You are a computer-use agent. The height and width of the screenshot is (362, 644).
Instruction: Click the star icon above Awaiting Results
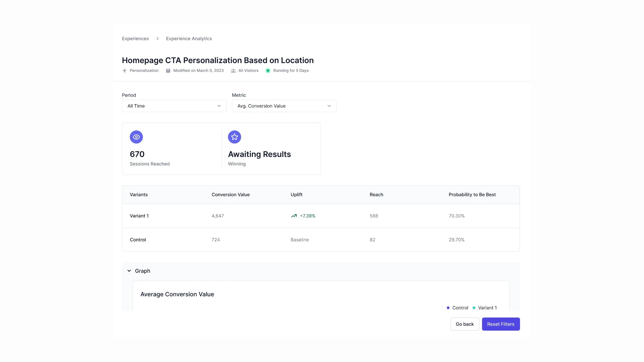pos(234,137)
